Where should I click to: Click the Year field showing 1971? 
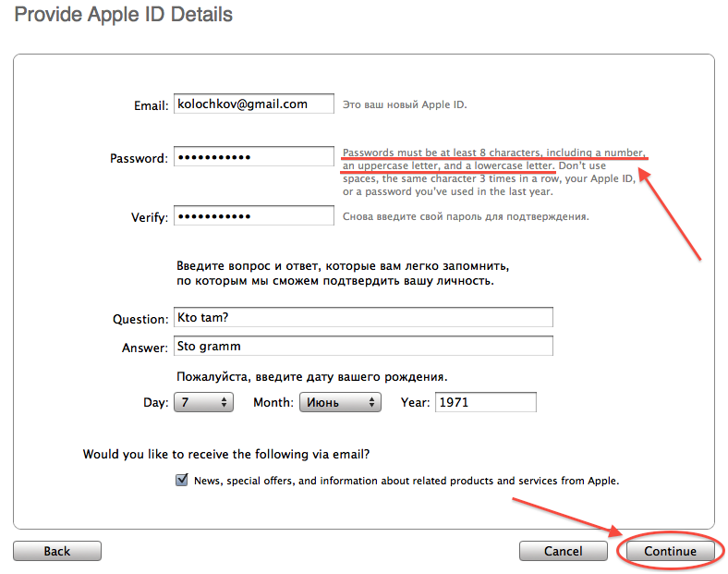(x=486, y=402)
